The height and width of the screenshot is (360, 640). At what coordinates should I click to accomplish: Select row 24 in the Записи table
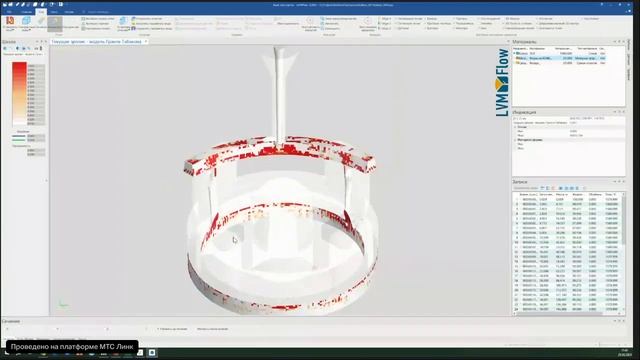[567, 309]
